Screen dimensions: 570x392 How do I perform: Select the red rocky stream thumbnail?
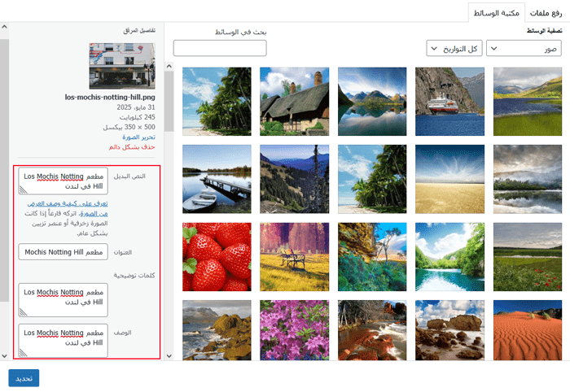click(x=372, y=330)
